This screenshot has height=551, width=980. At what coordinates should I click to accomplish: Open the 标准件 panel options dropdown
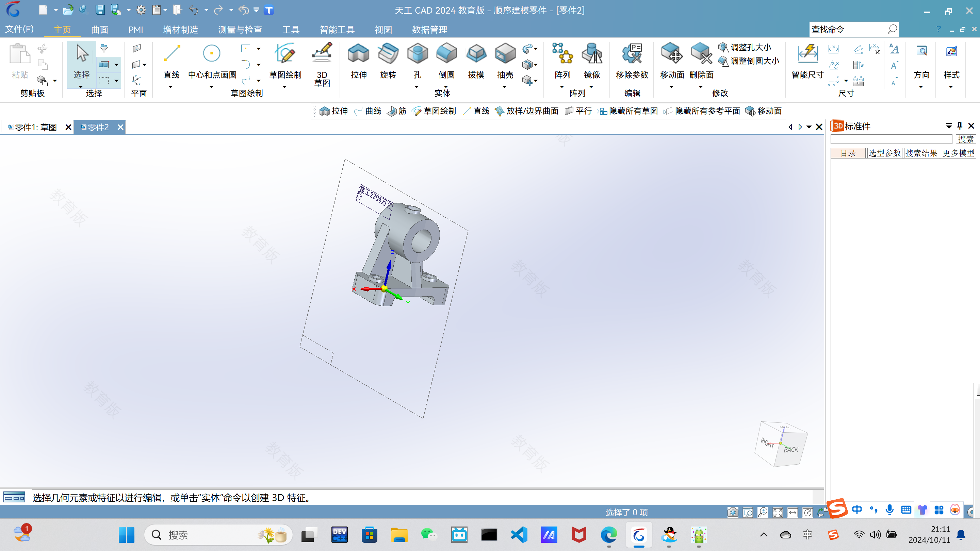pyautogui.click(x=949, y=126)
